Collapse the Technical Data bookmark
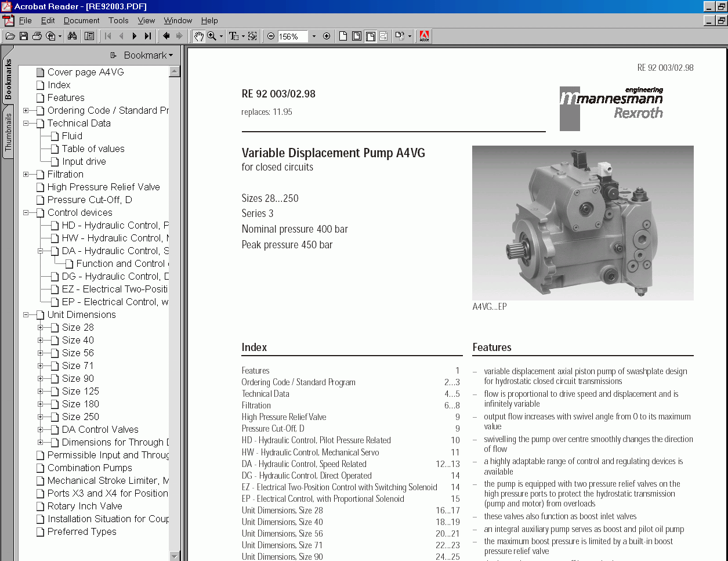Screen dimensions: 728x561 26,123
